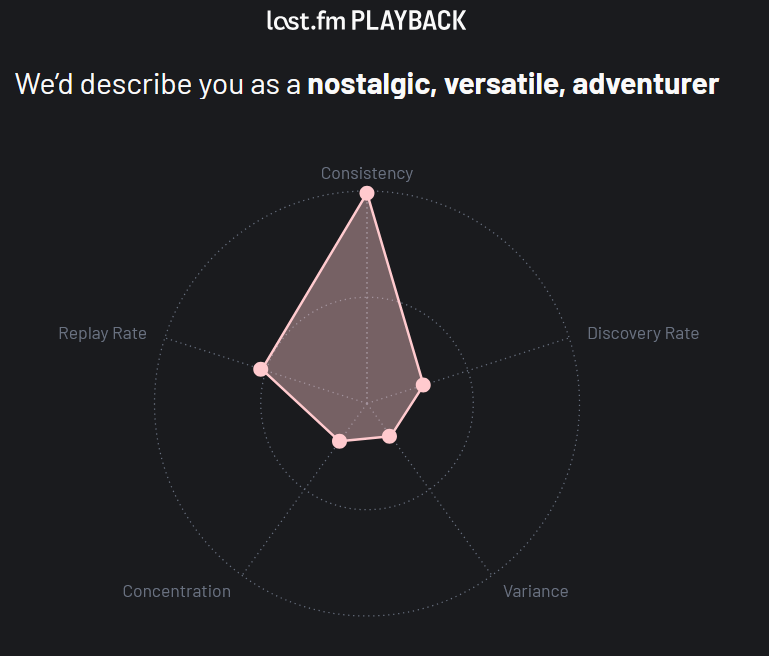Click the last.fm logo

306,21
